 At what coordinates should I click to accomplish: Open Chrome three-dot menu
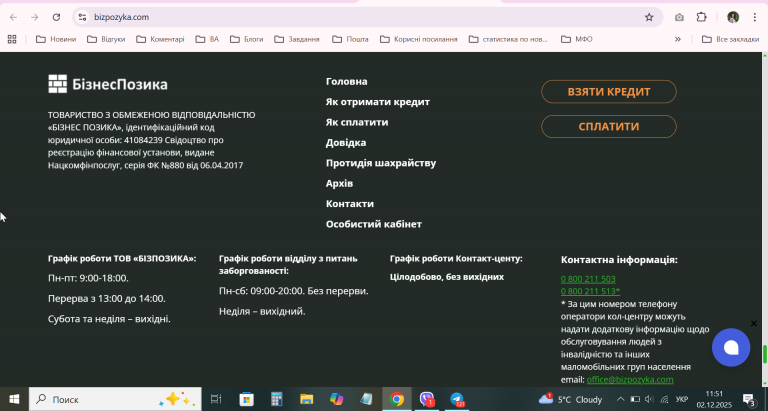click(755, 17)
